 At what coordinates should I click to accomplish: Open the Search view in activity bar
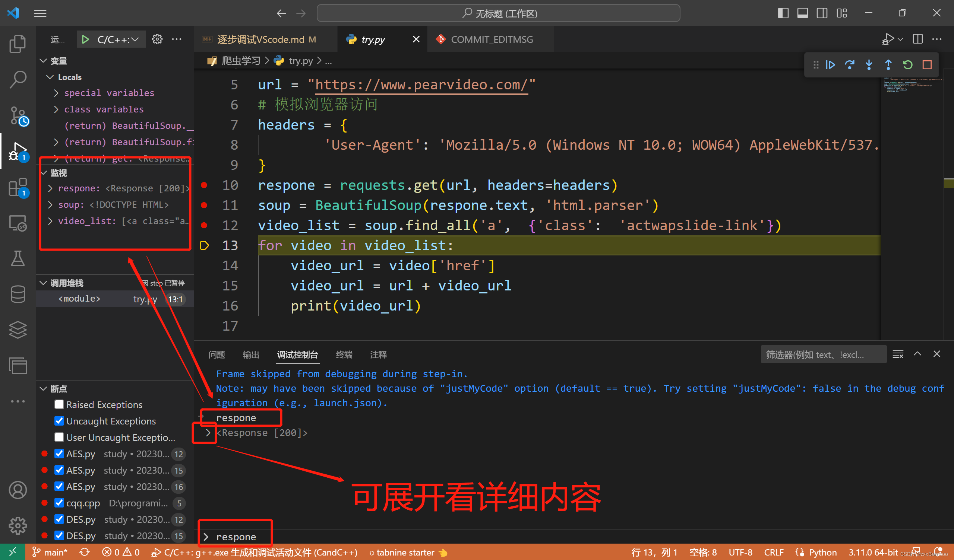click(x=18, y=79)
